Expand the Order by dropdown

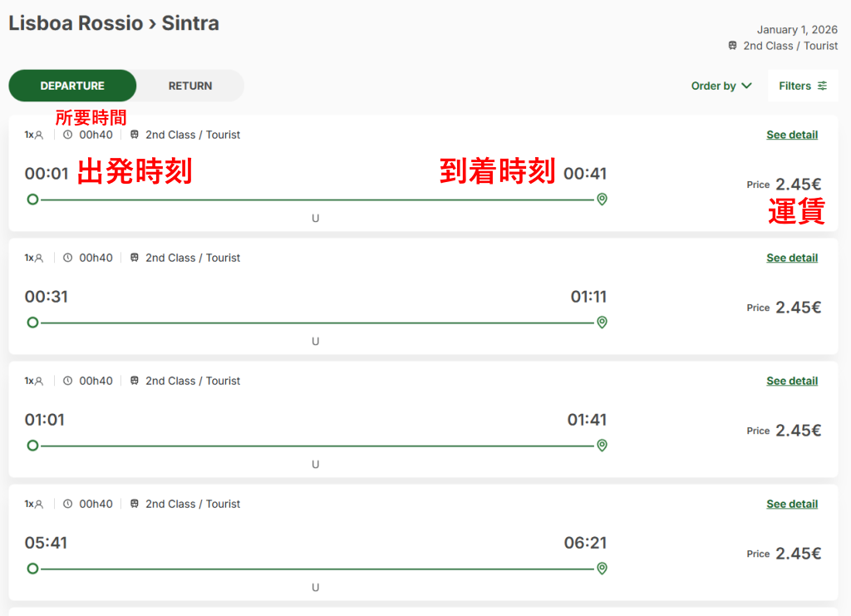pos(721,86)
